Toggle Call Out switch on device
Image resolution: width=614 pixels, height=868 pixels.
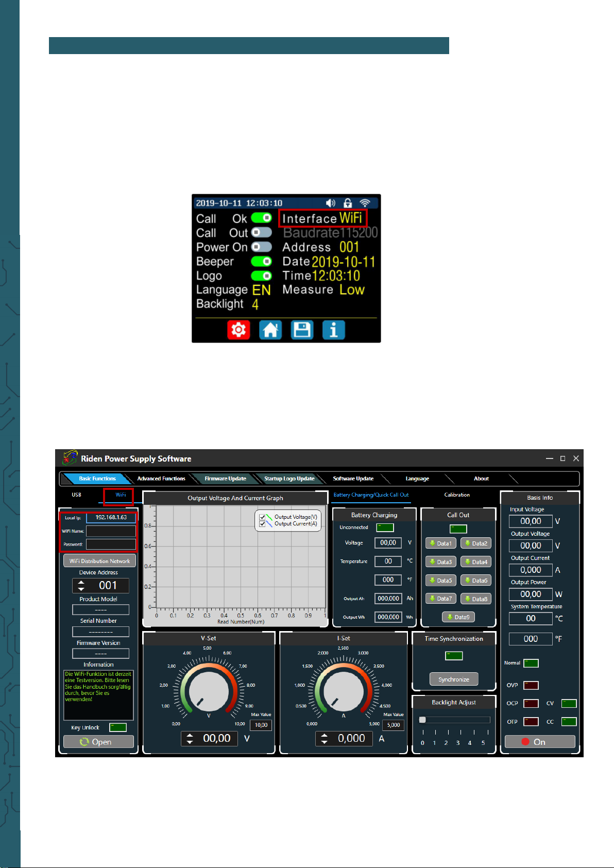pyautogui.click(x=261, y=232)
